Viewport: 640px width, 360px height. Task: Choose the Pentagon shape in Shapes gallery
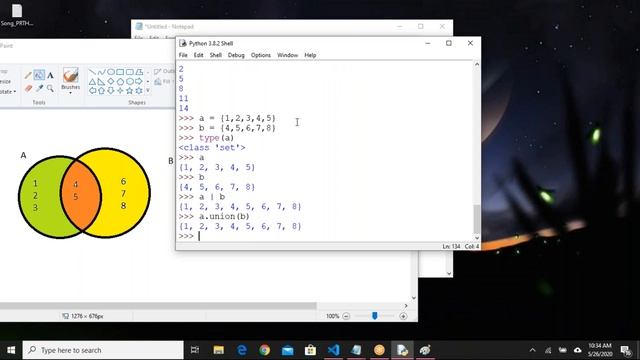point(120,82)
